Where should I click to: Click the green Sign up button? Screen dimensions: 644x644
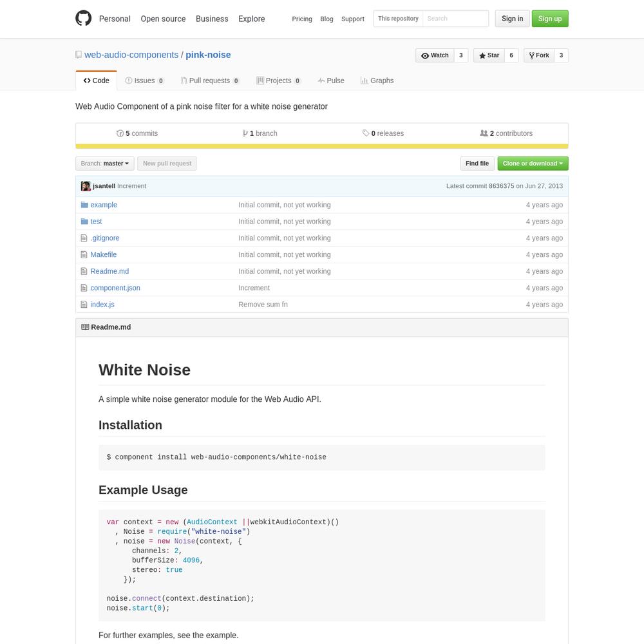coord(550,19)
